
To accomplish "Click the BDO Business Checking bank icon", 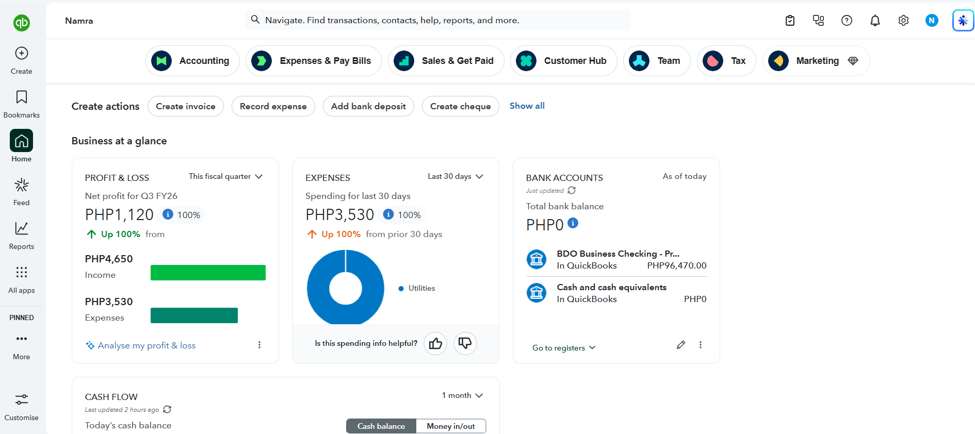I will (x=536, y=259).
